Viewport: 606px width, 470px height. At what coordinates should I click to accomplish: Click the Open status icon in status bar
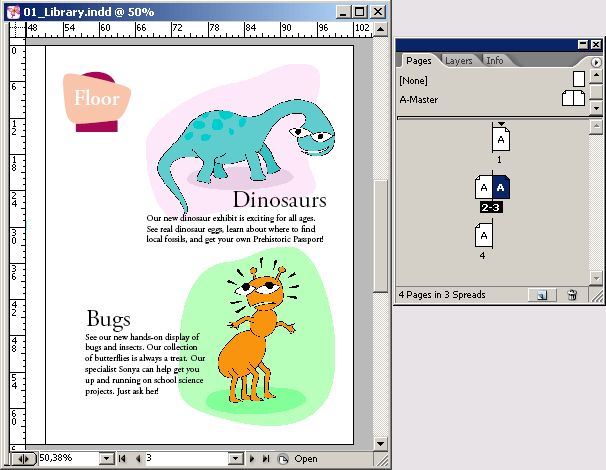click(283, 459)
